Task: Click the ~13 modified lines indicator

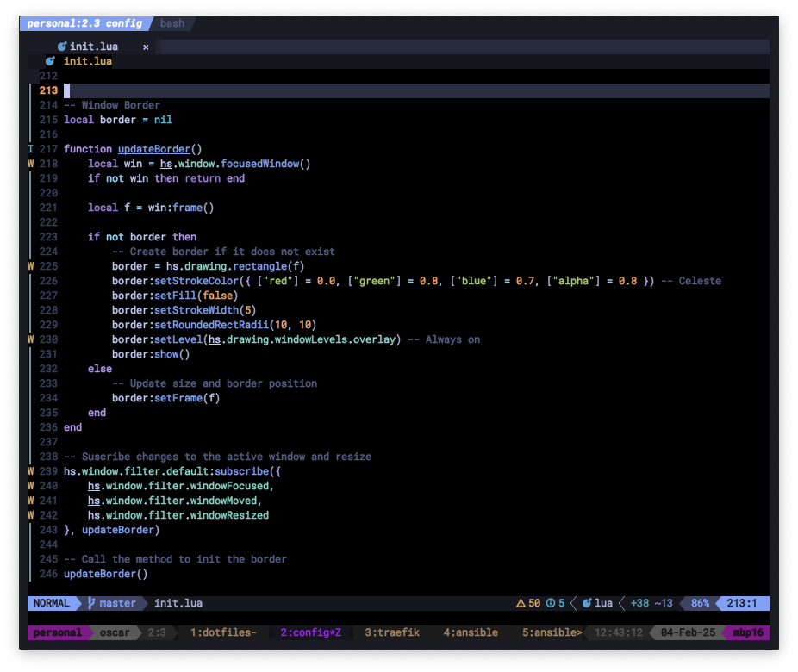Action: click(664, 603)
